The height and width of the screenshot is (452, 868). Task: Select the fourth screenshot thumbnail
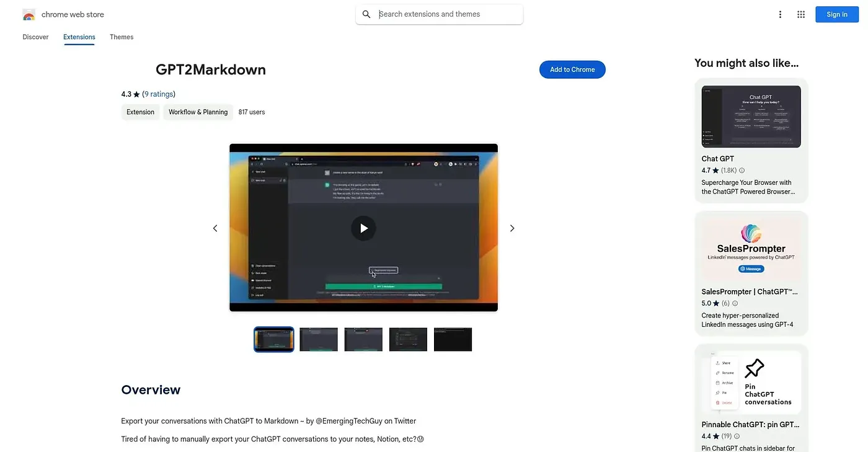tap(408, 339)
